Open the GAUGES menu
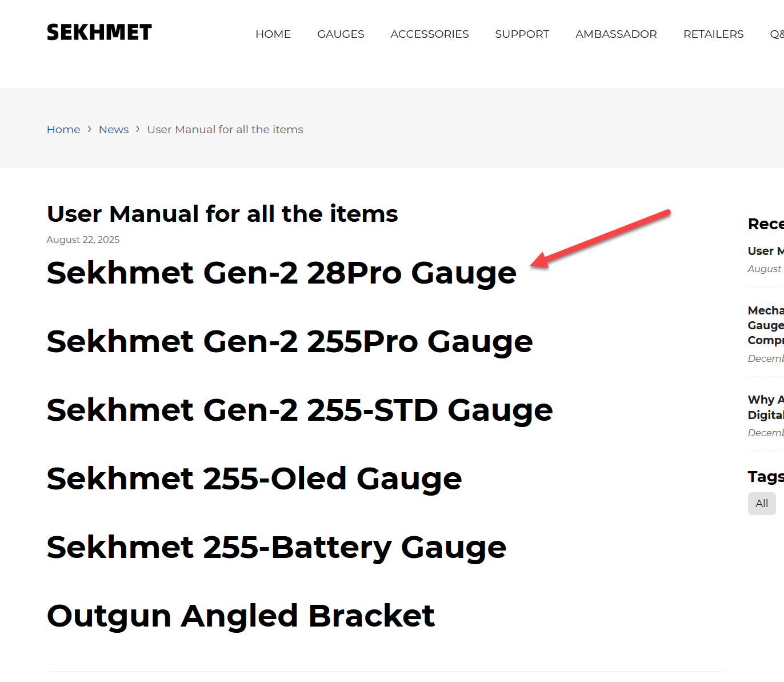Screen dimensions: 784x682 point(341,34)
